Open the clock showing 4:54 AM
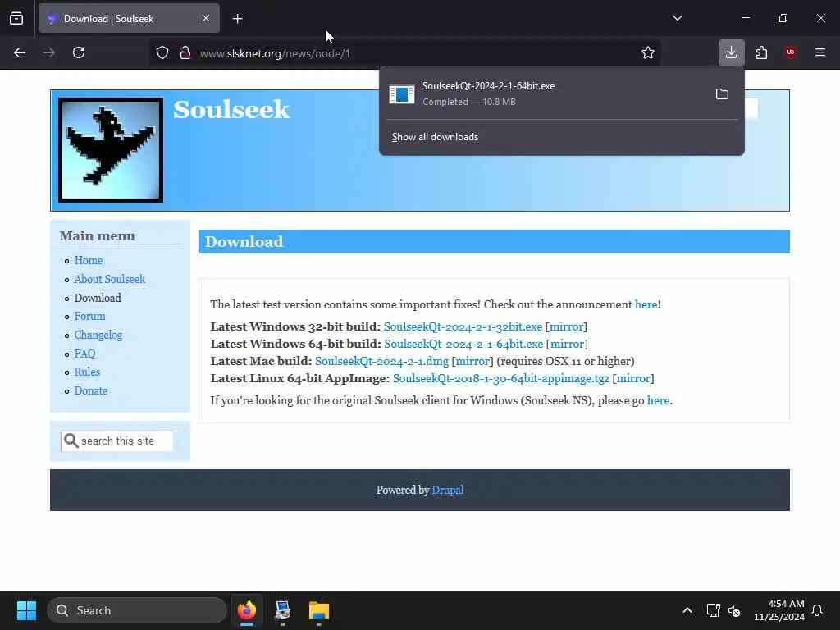 [779, 610]
